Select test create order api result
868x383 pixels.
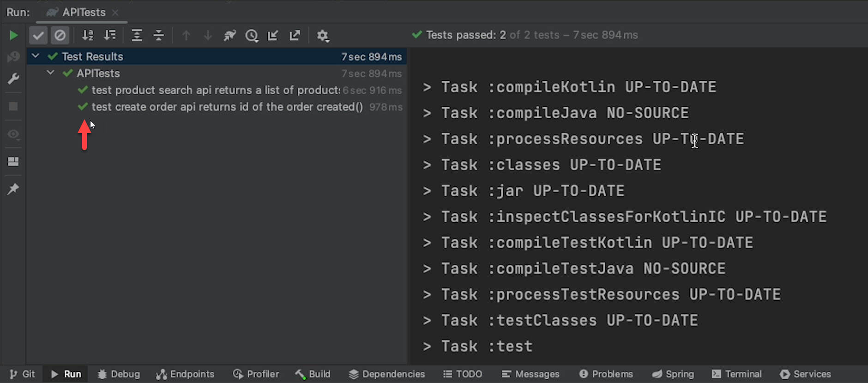[227, 107]
